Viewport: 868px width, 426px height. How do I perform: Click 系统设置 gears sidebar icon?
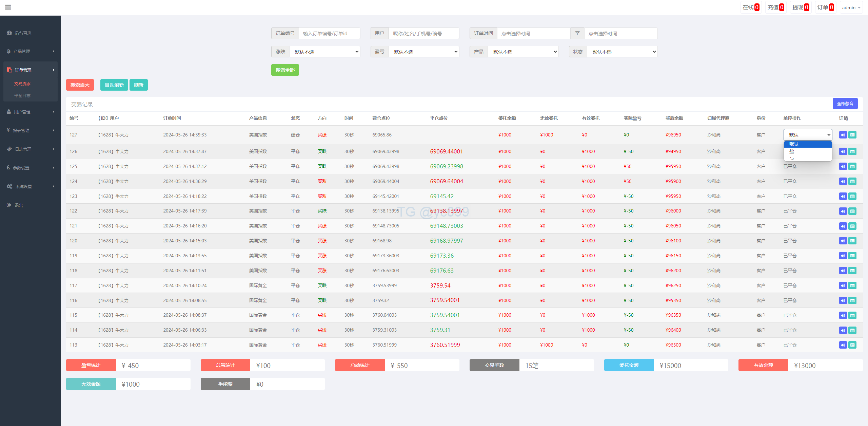9,186
